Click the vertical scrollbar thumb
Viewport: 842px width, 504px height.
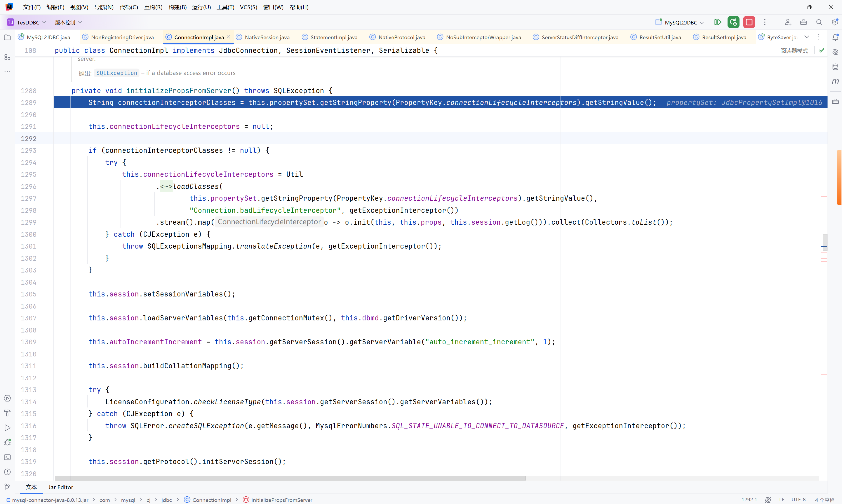tap(825, 242)
